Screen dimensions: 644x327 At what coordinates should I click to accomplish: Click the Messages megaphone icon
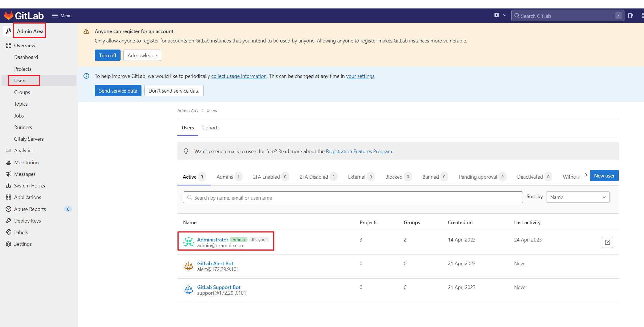point(8,174)
